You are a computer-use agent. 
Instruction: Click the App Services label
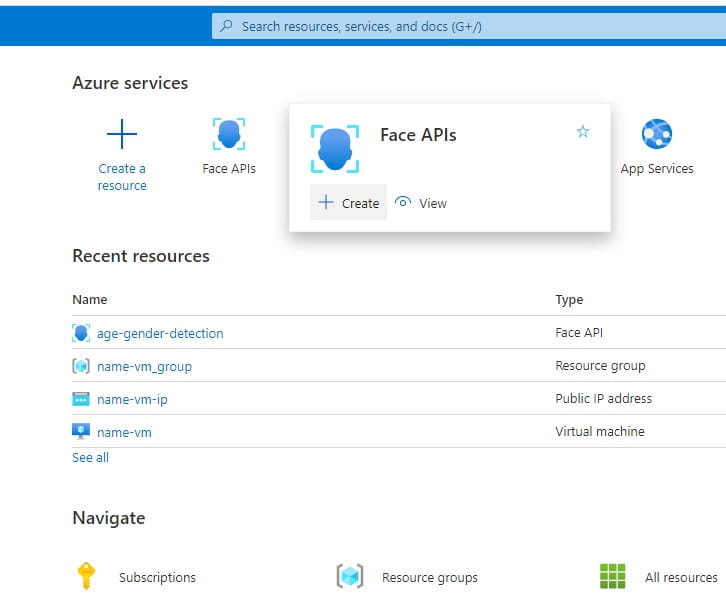point(657,169)
